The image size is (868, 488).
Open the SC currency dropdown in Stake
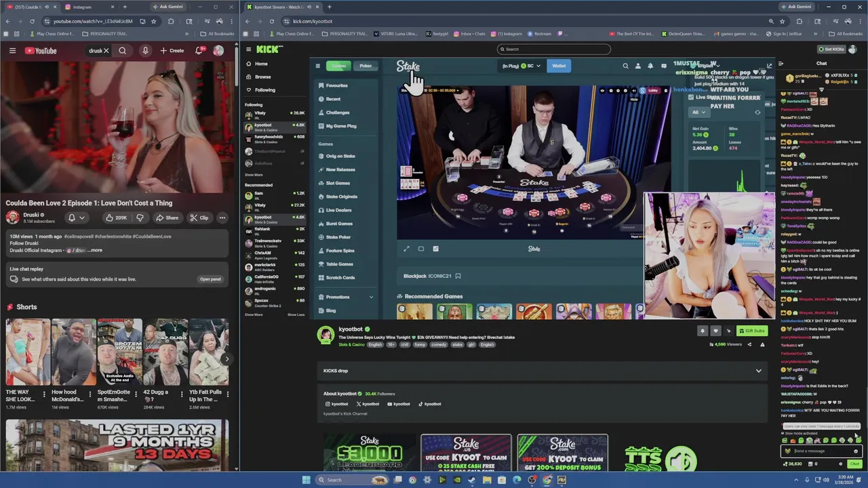[x=521, y=66]
